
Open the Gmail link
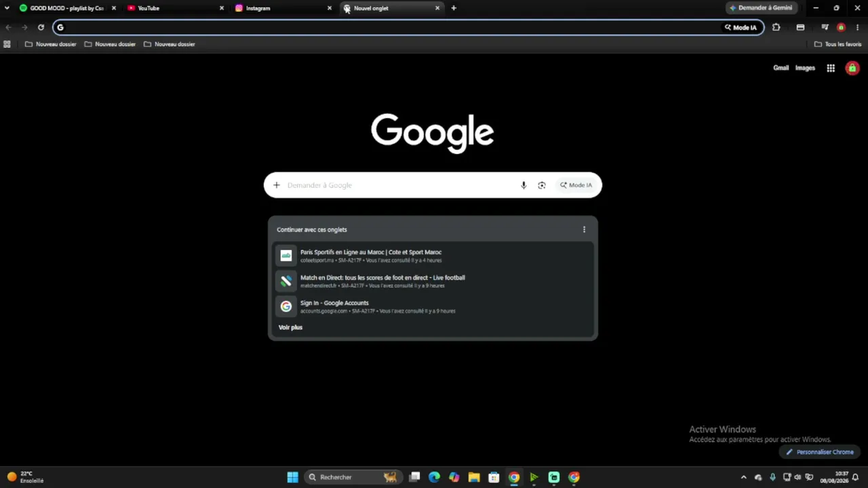(781, 68)
